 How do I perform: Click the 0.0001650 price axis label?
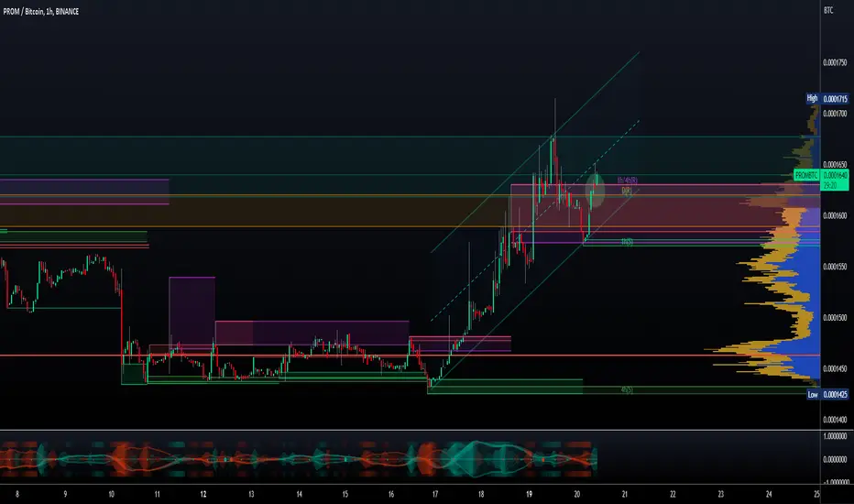(835, 165)
